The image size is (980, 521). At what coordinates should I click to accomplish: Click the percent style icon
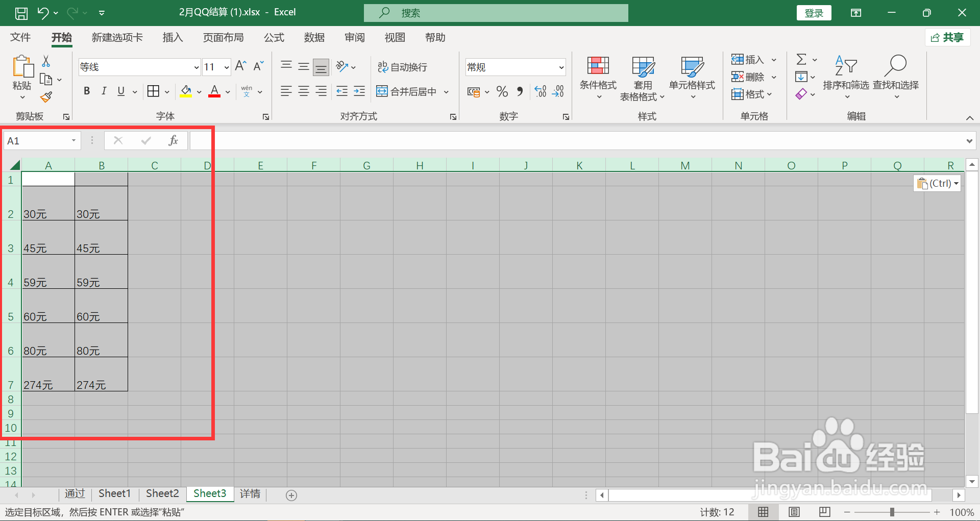[502, 92]
